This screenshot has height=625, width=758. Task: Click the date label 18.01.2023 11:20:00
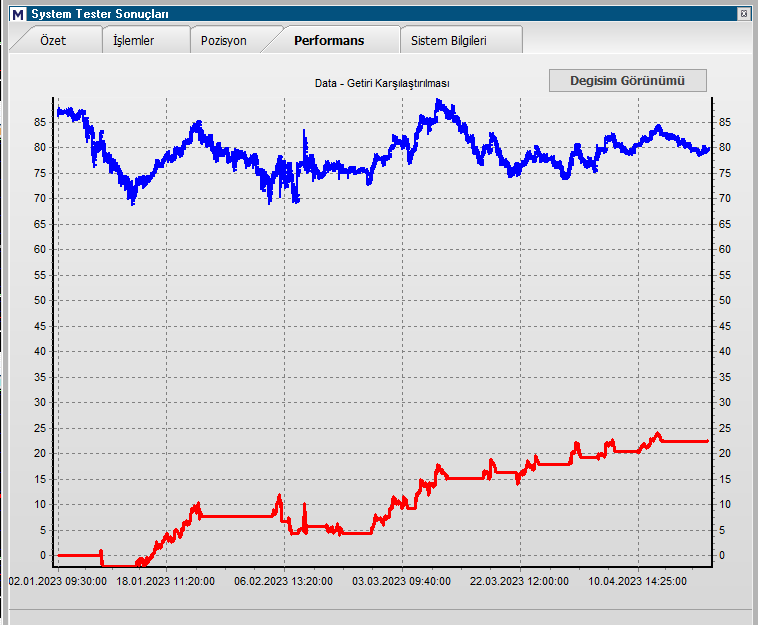(x=165, y=581)
